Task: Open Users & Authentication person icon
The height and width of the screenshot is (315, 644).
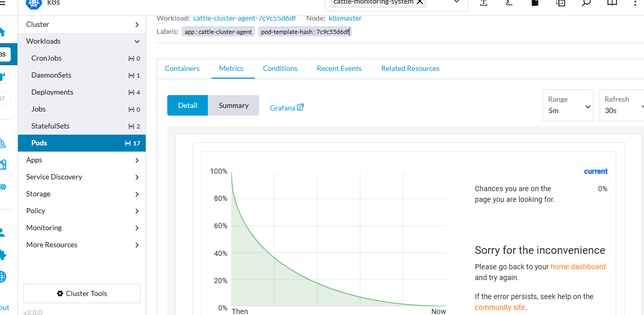Action: coord(3,232)
